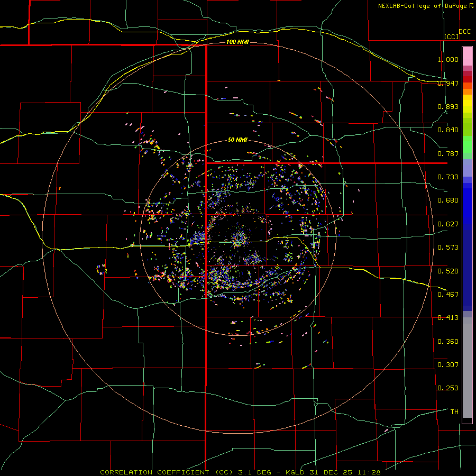Click the [CC] product label
The width and height of the screenshot is (476, 476).
pos(452,36)
